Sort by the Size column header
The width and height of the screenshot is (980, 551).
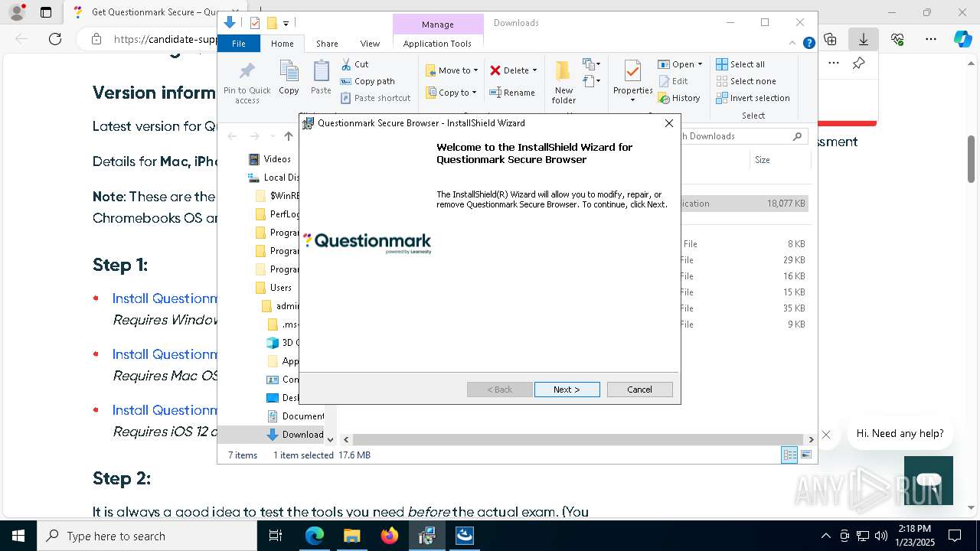(779, 160)
